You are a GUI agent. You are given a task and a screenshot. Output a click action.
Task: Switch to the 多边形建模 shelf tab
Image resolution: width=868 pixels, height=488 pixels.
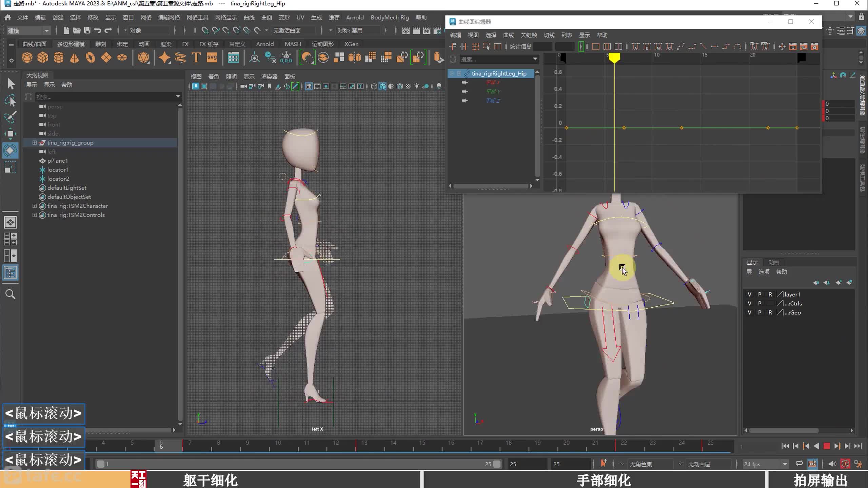(x=71, y=44)
